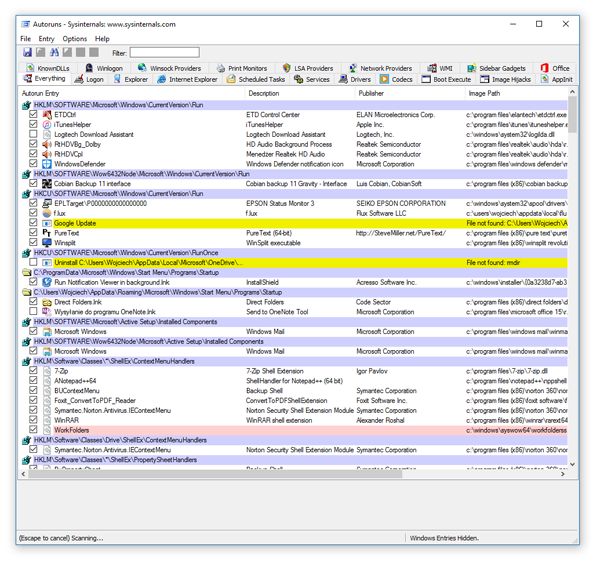Click the Google Update entry icon
Image resolution: width=600 pixels, height=563 pixels.
pos(47,223)
